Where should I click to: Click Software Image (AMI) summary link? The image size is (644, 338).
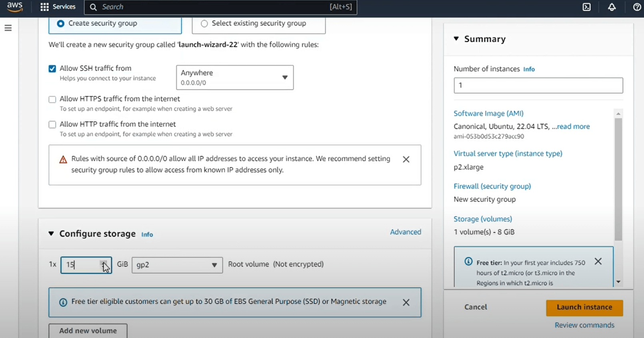488,113
